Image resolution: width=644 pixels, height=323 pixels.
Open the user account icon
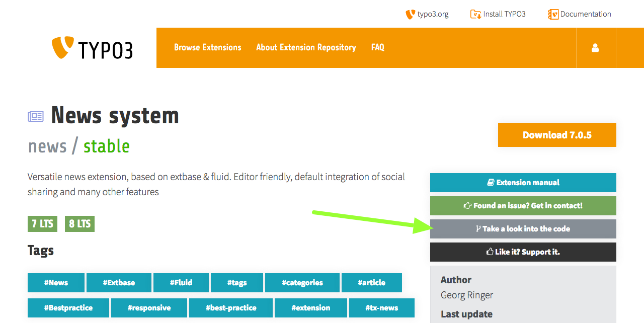click(595, 48)
